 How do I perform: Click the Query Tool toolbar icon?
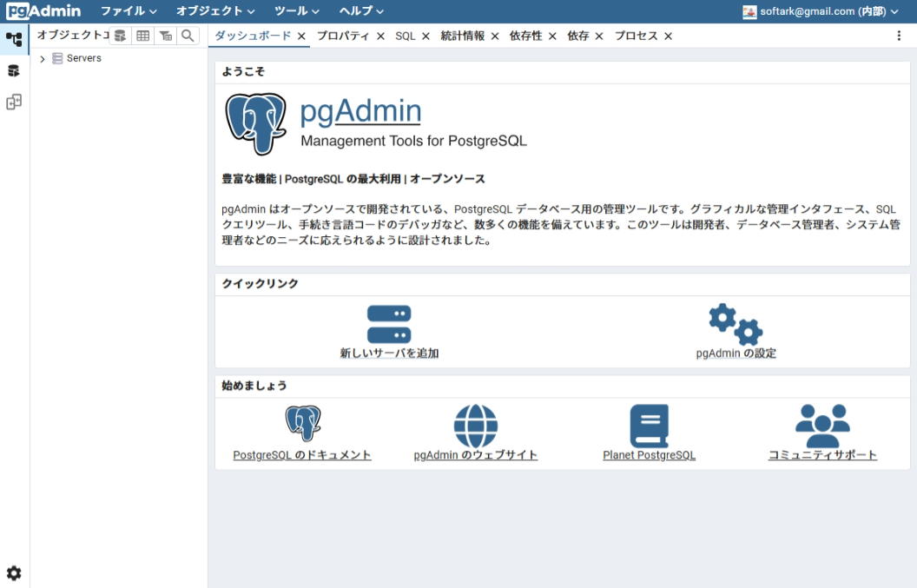(x=120, y=36)
